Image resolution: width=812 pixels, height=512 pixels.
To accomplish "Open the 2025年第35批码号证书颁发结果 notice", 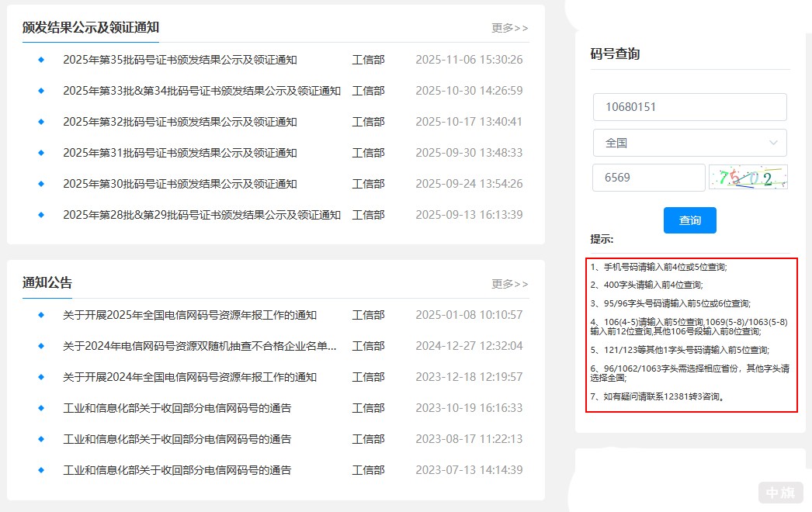I will click(179, 59).
